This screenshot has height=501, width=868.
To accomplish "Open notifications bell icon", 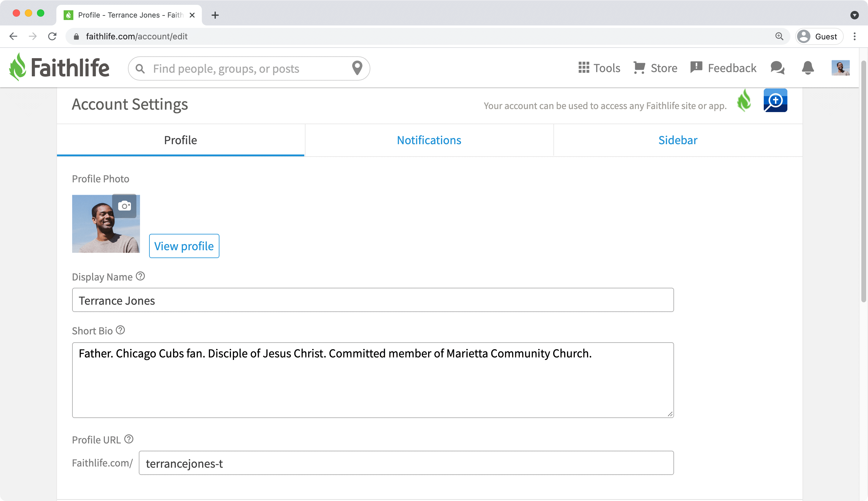I will 807,68.
